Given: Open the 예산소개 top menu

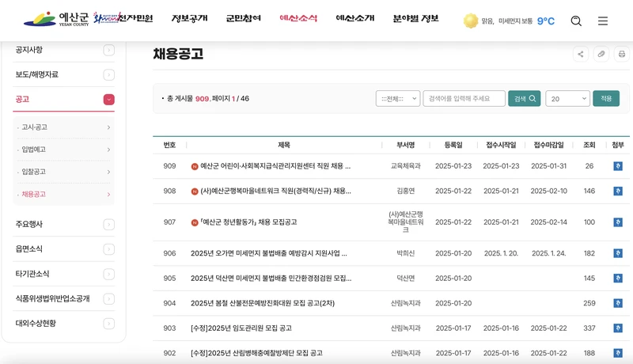Looking at the screenshot, I should [355, 18].
